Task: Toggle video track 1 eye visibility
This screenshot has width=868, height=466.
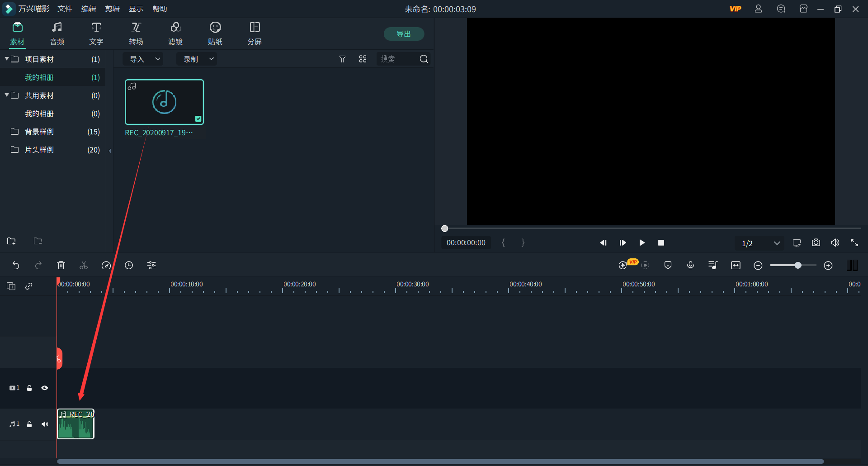Action: 45,388
